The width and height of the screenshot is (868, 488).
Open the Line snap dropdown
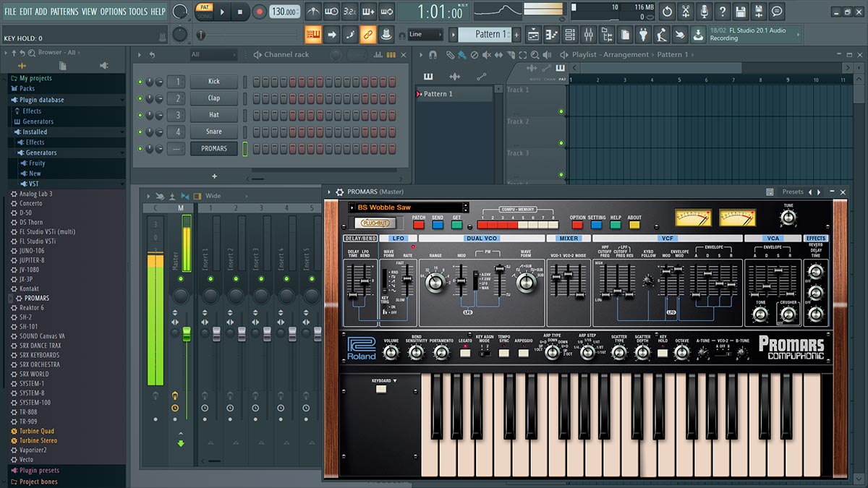pos(425,34)
